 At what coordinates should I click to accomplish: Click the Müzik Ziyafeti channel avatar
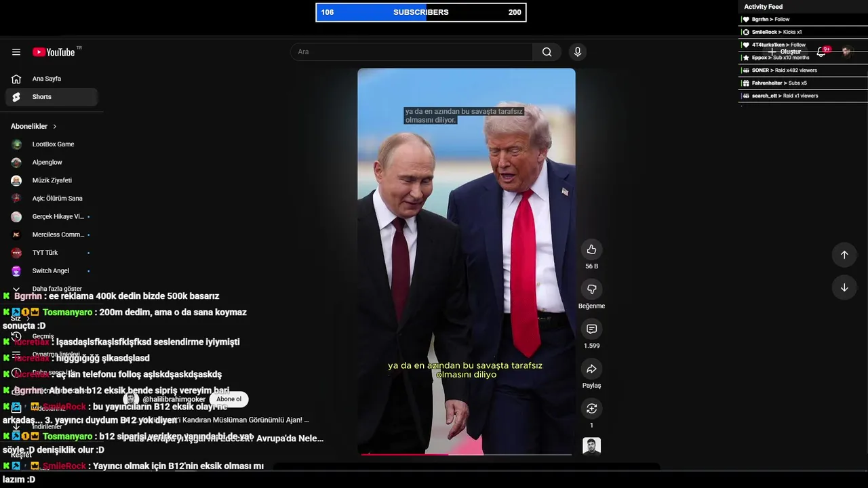click(17, 180)
